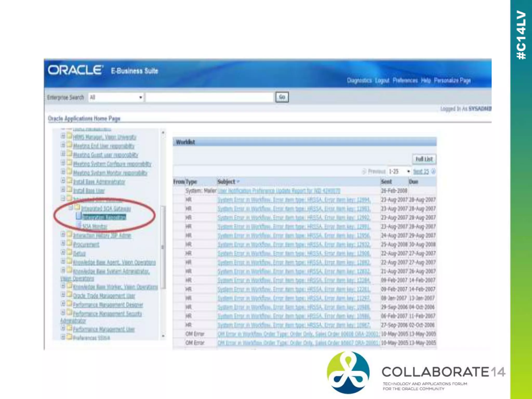Click the Install Base User folder icon

69,189
